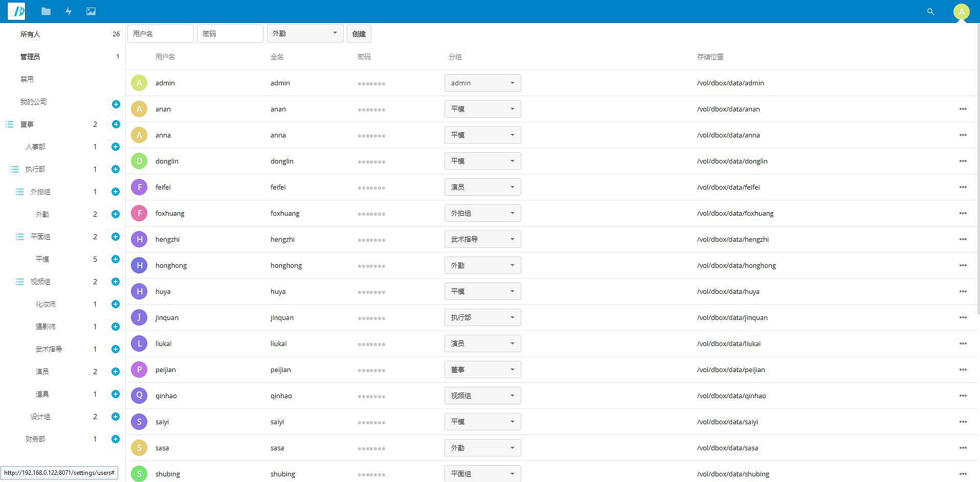The image size is (980, 482).
Task: Click storage path /vol/dbox/data/anna
Action: click(x=728, y=135)
